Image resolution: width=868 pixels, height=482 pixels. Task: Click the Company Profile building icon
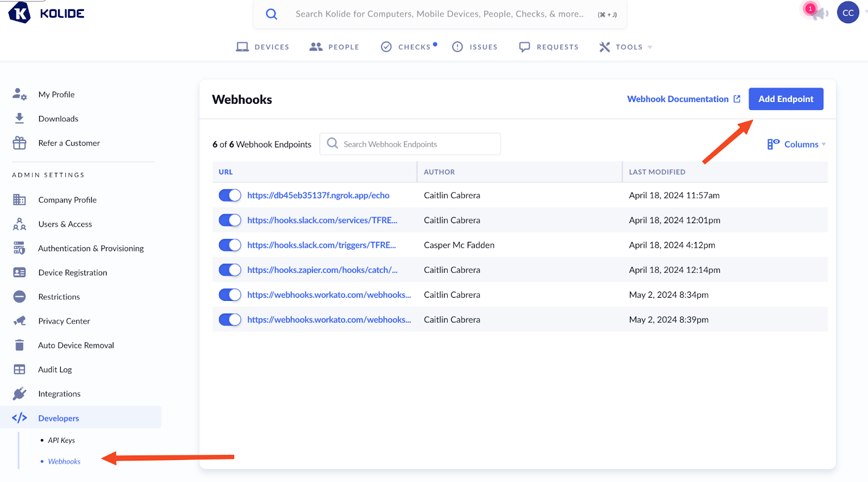19,199
